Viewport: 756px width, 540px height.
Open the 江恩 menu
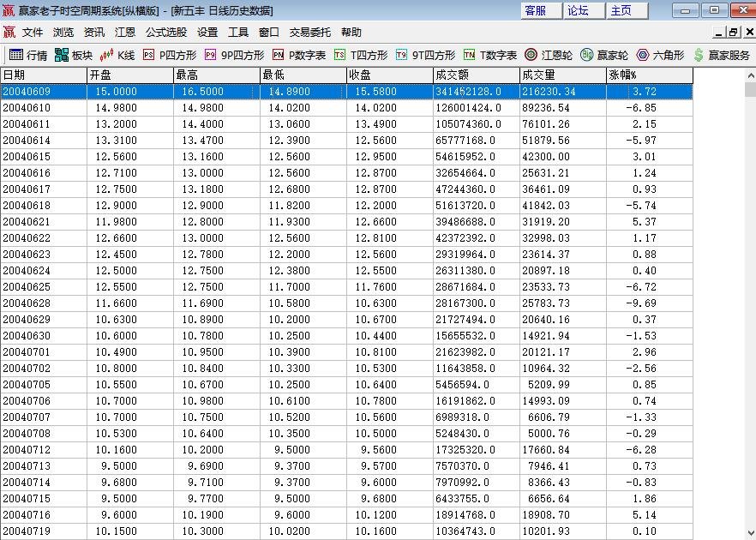pyautogui.click(x=125, y=33)
